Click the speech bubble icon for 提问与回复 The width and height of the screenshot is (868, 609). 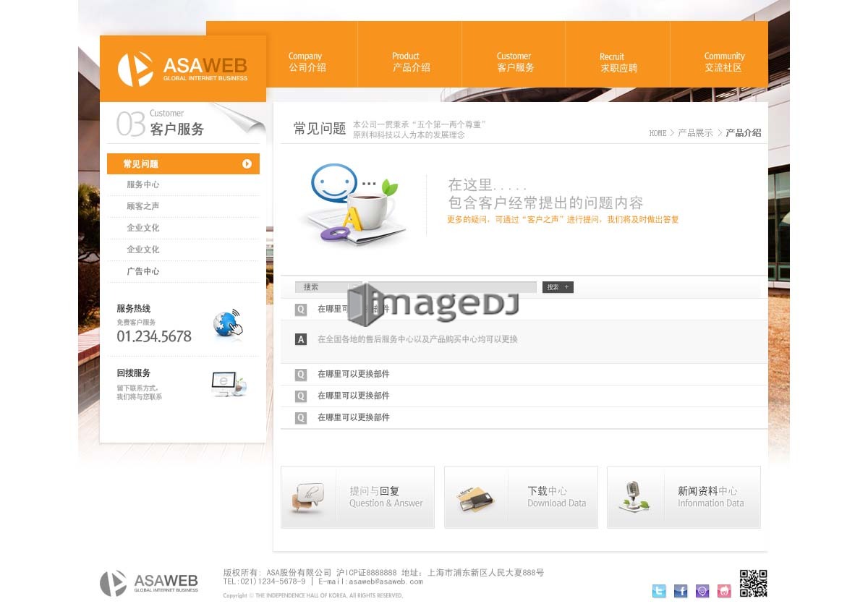(307, 498)
